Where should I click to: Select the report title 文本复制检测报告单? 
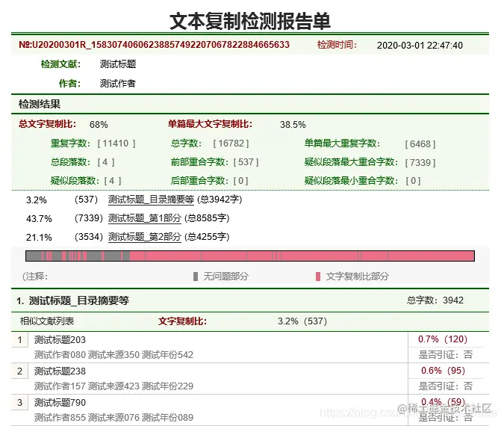tap(250, 22)
